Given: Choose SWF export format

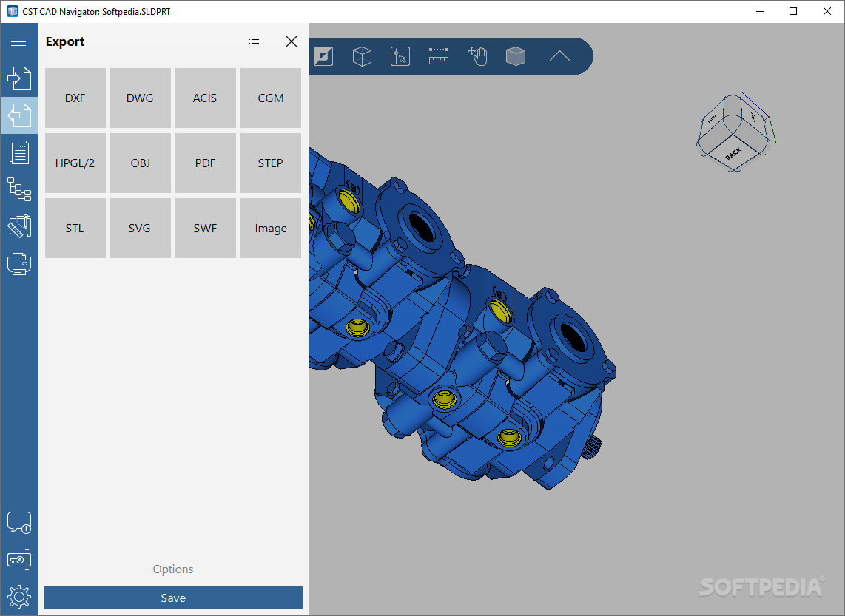Looking at the screenshot, I should point(205,229).
